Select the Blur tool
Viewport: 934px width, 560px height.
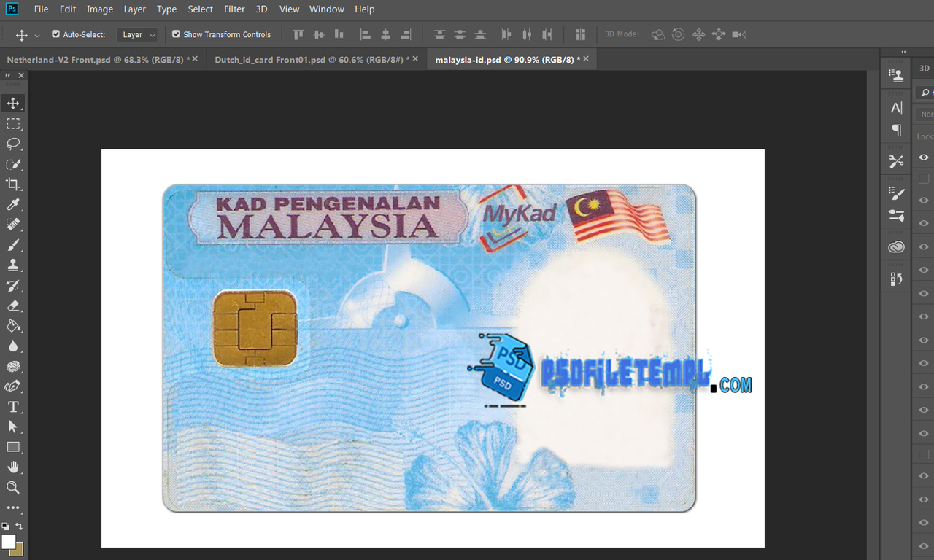click(13, 346)
